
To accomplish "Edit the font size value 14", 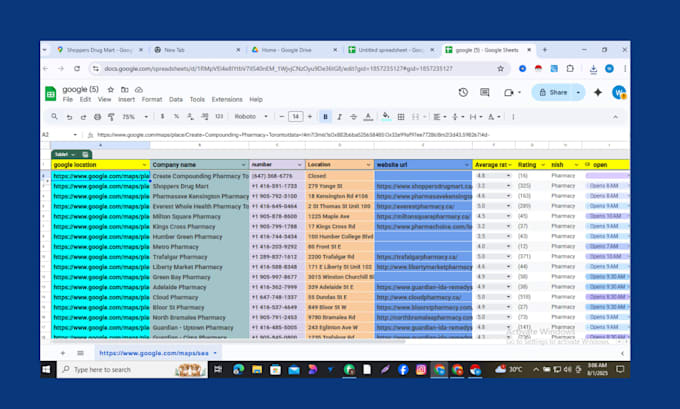I will [296, 116].
